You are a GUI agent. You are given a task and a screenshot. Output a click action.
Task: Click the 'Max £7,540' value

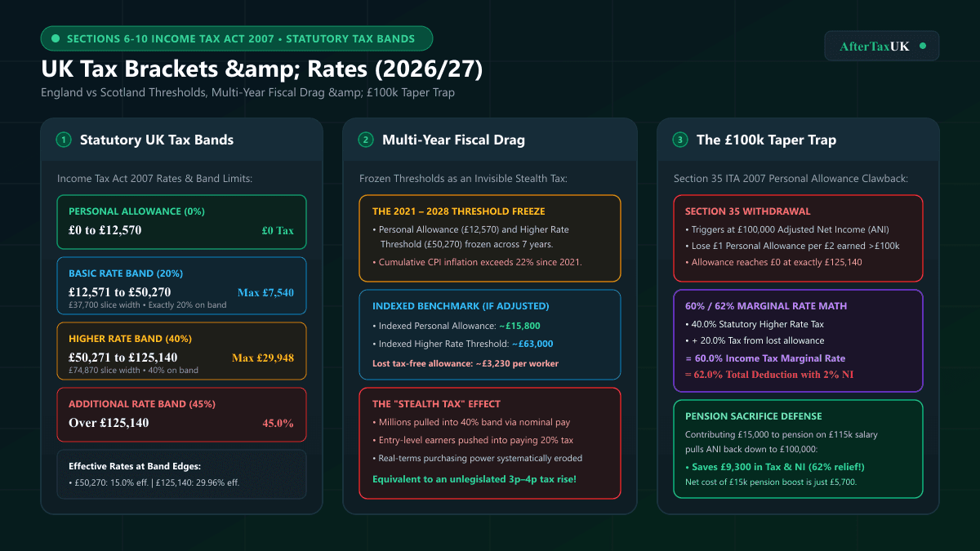coord(265,292)
